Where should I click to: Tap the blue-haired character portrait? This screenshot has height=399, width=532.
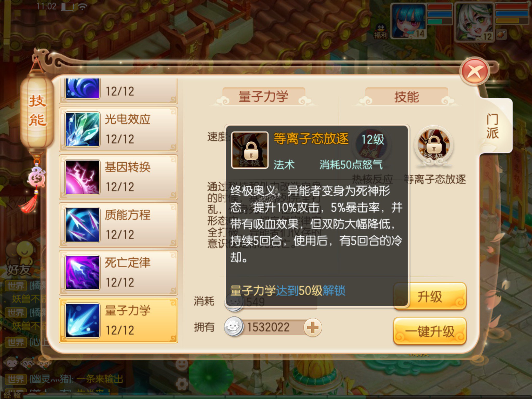[408, 21]
